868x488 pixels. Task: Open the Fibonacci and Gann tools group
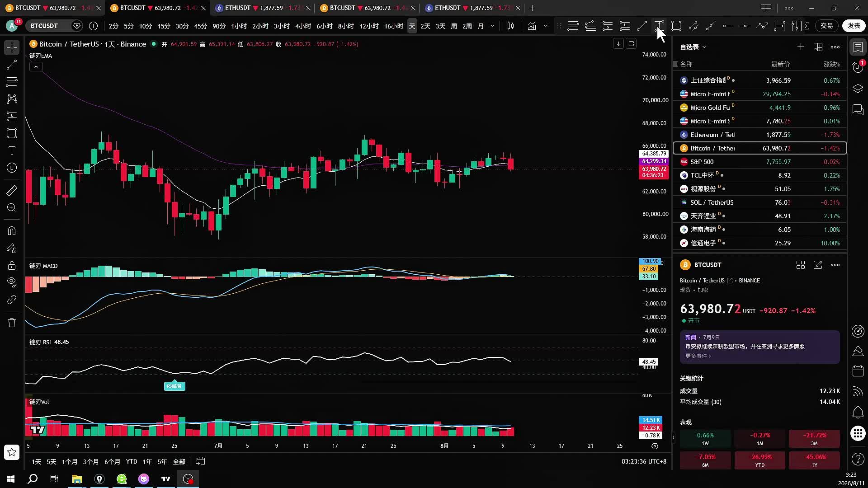pos(12,82)
